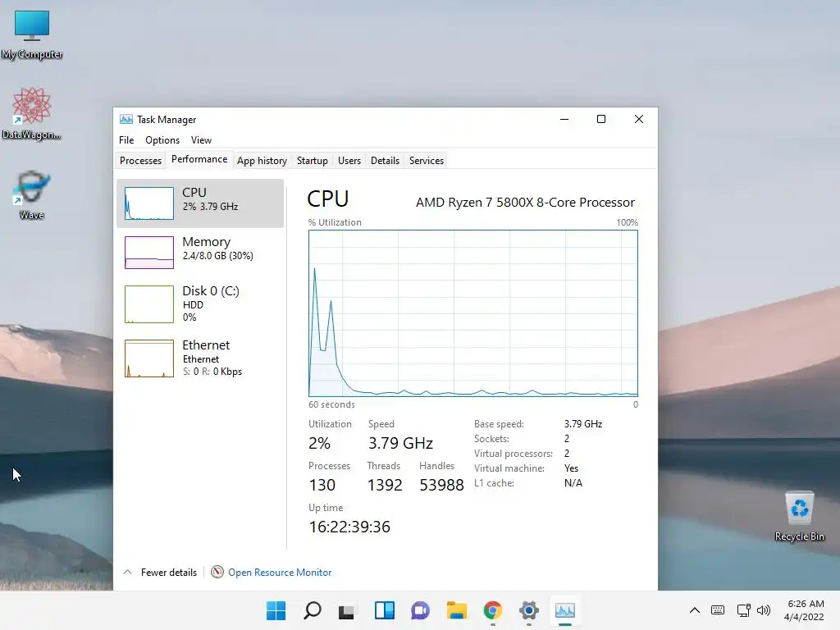Open Widgets from the taskbar

point(385,610)
